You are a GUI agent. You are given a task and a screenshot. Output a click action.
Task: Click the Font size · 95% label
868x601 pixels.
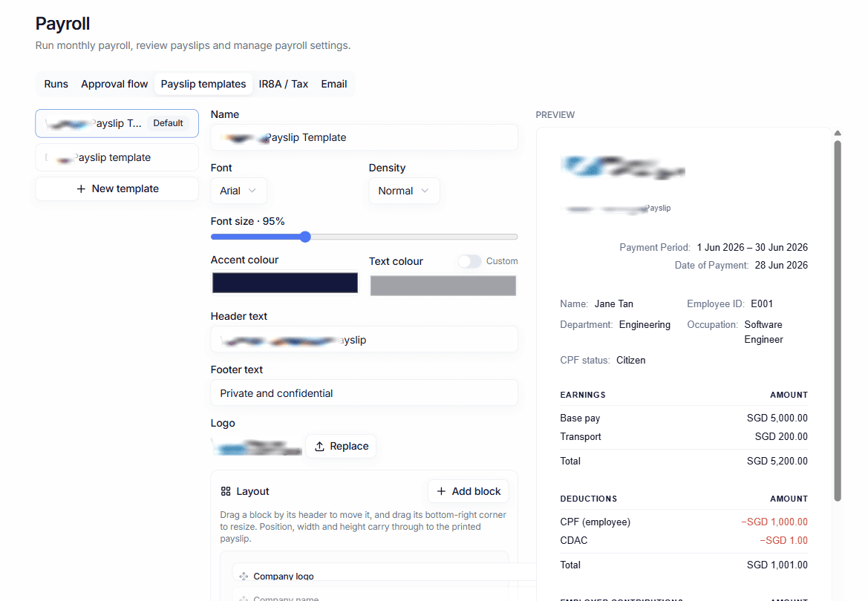(x=247, y=221)
